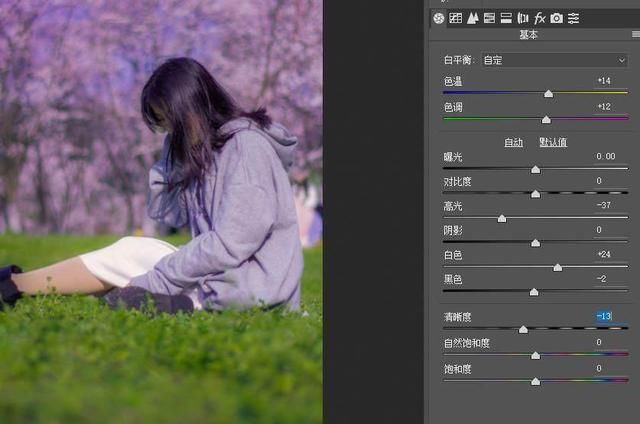Image resolution: width=640 pixels, height=424 pixels.
Task: Open the Basic panel tab icon
Action: pyautogui.click(x=439, y=18)
